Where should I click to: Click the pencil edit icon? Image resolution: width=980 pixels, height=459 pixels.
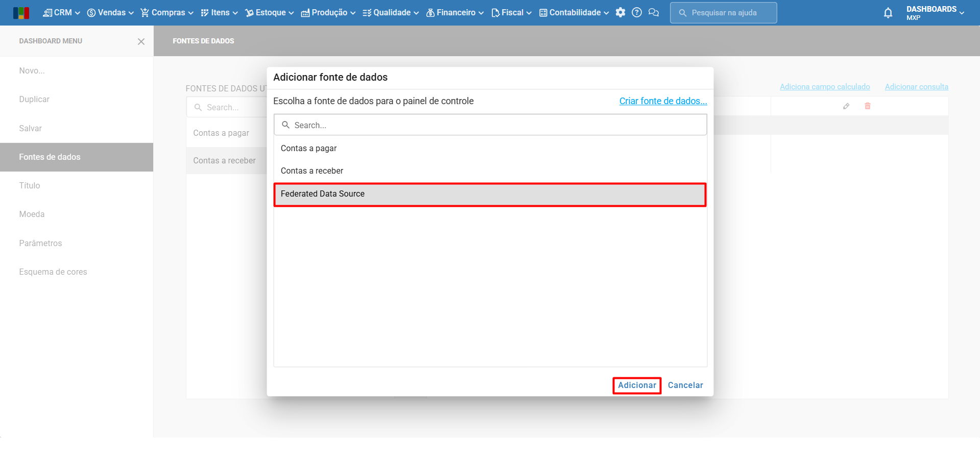click(x=846, y=106)
